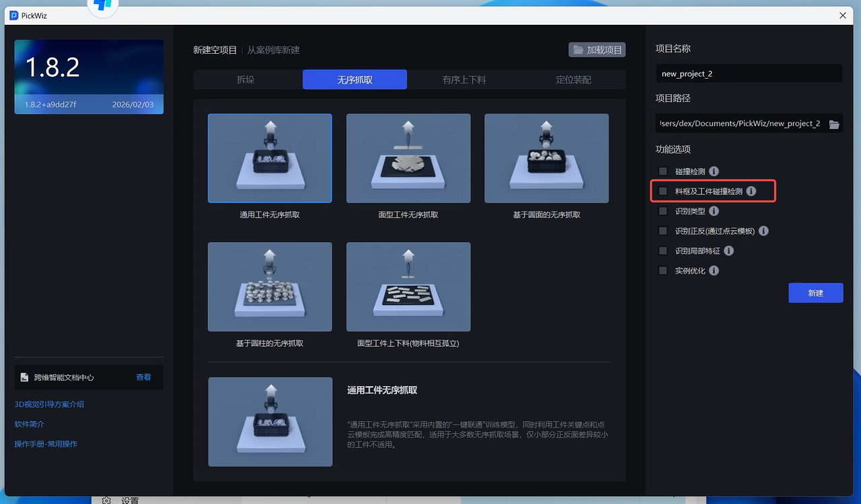
Task: Click info icon beside 识别正反(通过点云模板)
Action: click(x=763, y=230)
